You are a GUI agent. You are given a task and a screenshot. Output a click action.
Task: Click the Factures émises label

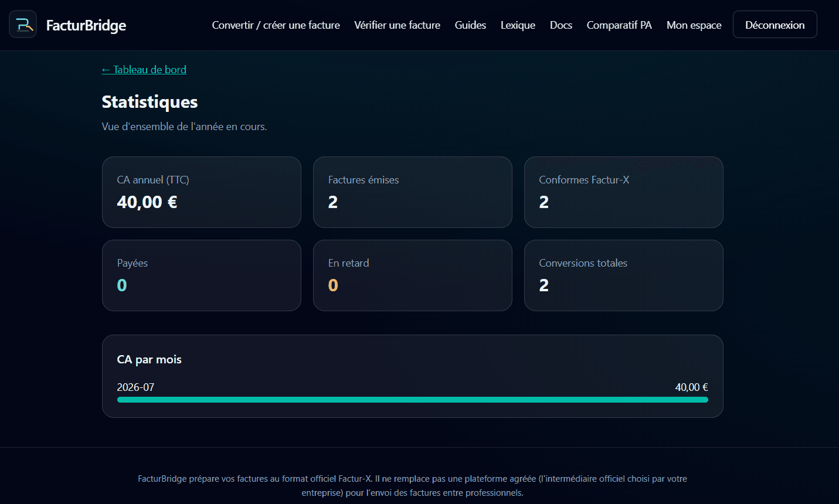[x=364, y=180]
